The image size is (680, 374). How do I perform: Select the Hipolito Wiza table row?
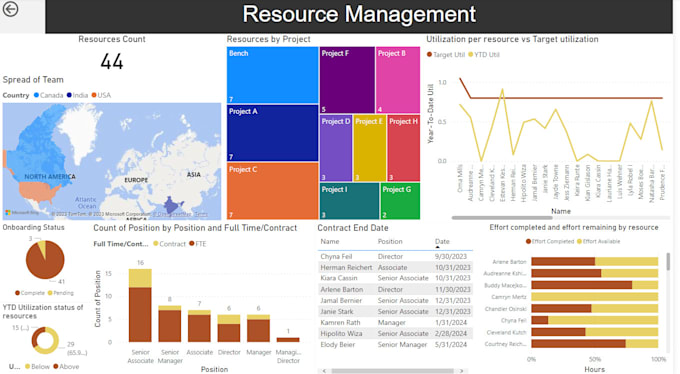(395, 334)
